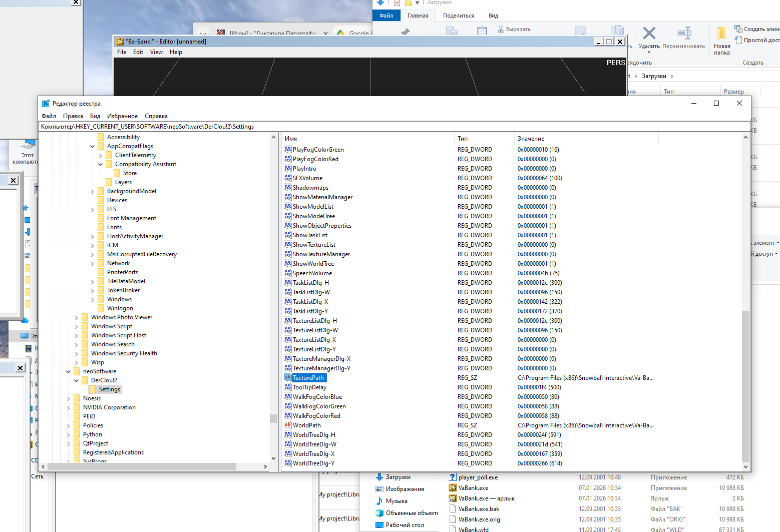
Task: Open the View menu in Ва-Банк Editor
Action: [x=156, y=52]
